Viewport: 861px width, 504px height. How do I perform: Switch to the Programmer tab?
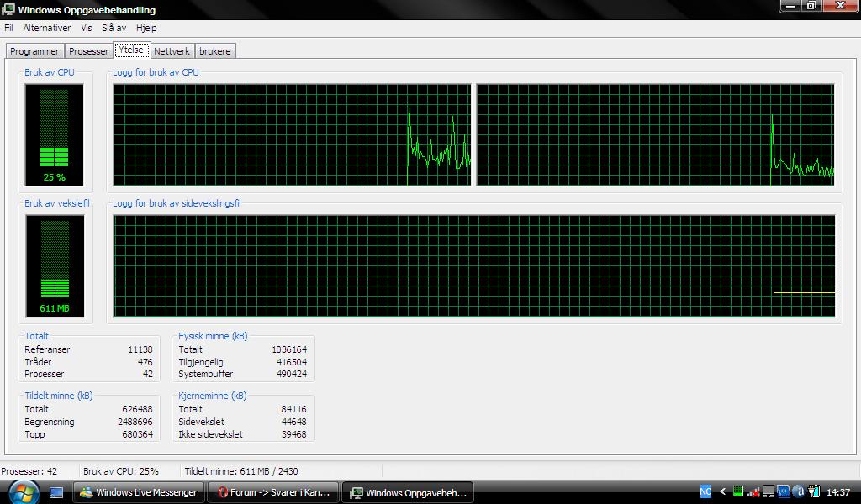coord(34,51)
